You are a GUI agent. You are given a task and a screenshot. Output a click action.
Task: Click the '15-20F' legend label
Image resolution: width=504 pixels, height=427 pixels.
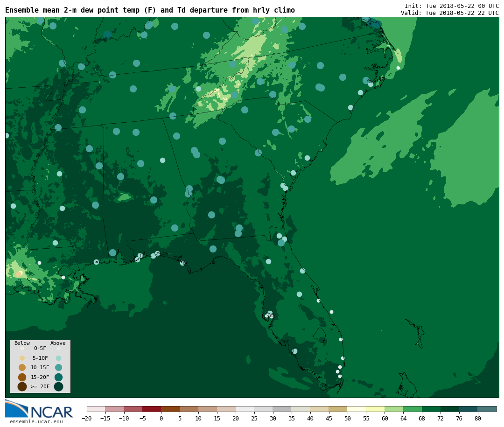point(40,377)
